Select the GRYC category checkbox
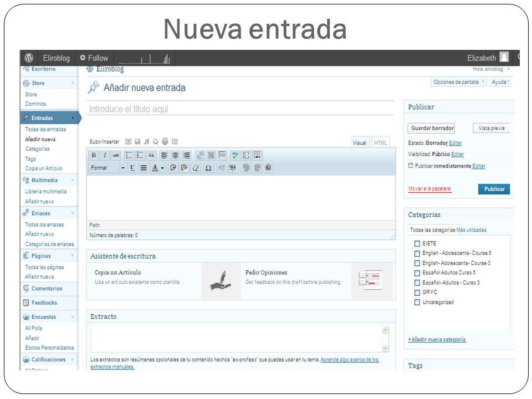 [417, 293]
